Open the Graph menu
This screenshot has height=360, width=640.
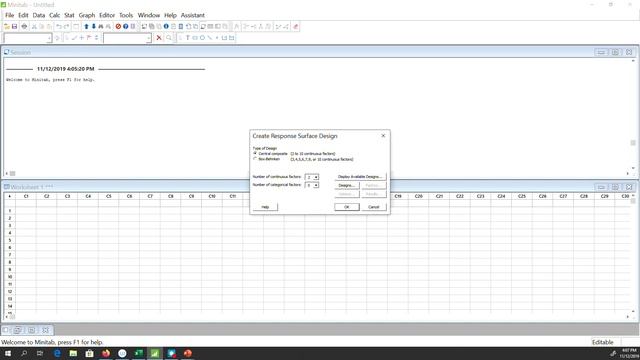pyautogui.click(x=87, y=15)
